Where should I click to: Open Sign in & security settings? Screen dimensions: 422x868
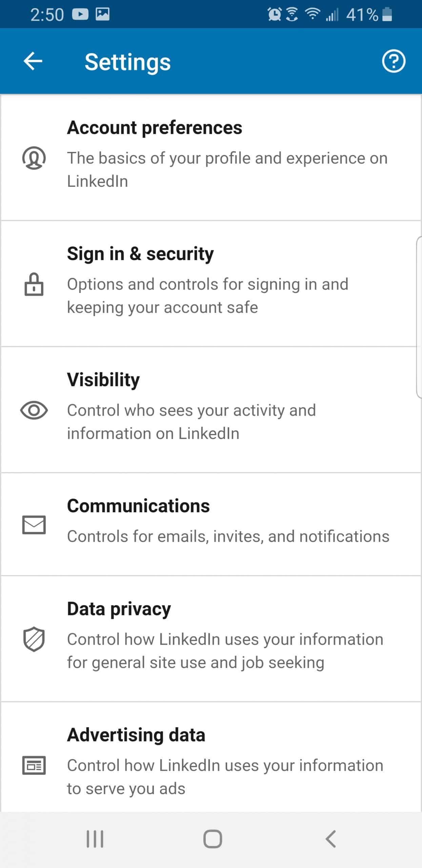coord(211,284)
